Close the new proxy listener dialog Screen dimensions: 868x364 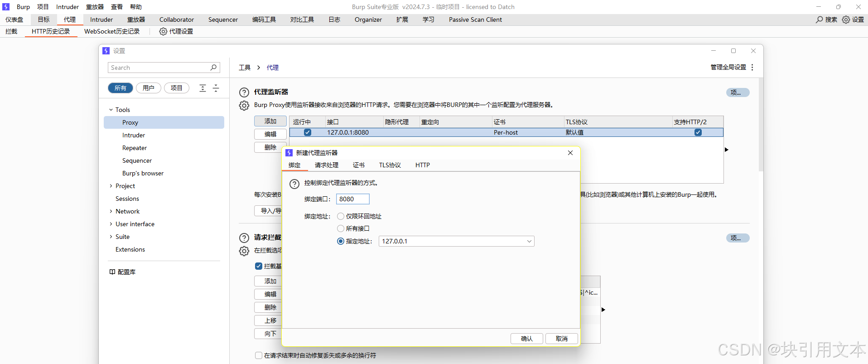pos(570,153)
